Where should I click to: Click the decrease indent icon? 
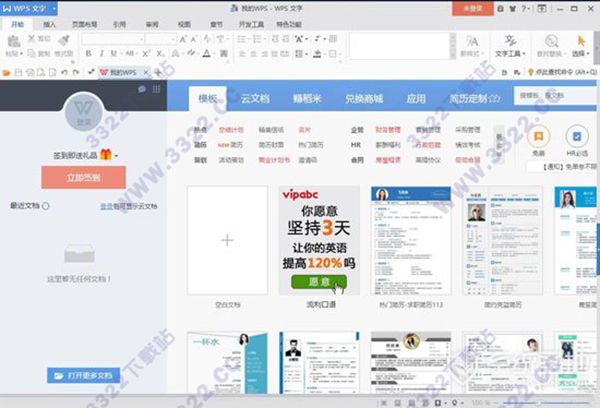[275, 39]
